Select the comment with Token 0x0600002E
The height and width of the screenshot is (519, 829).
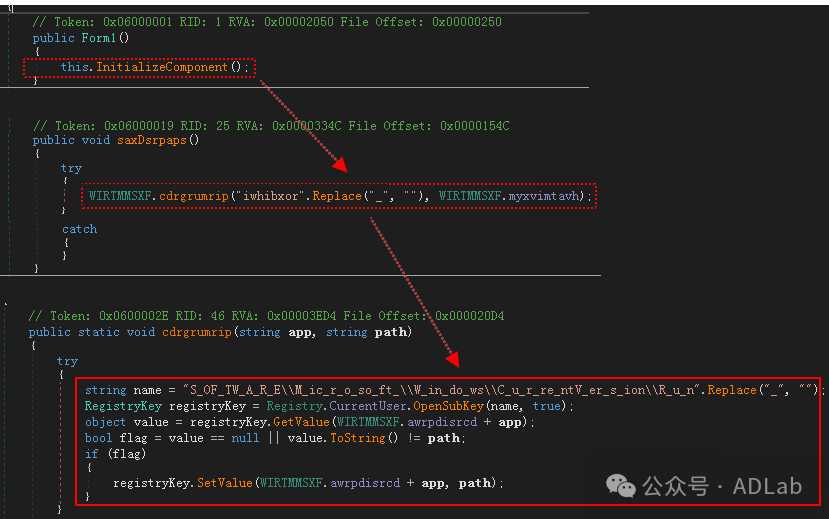tap(266, 316)
